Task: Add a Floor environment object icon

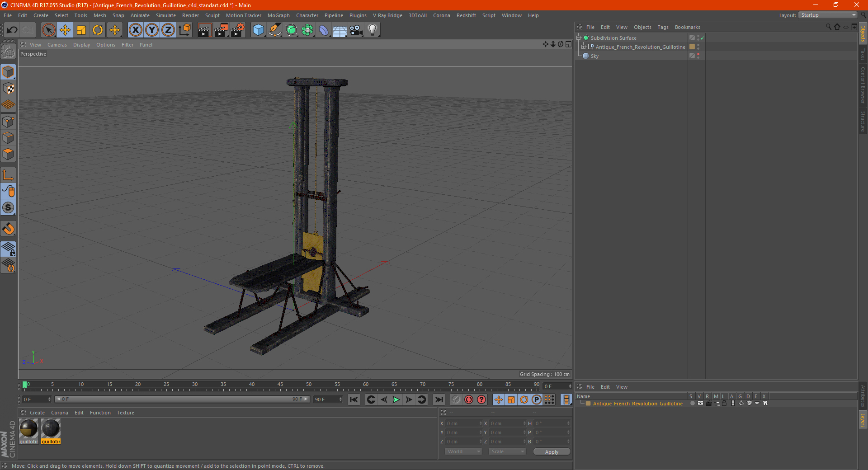Action: [x=340, y=30]
